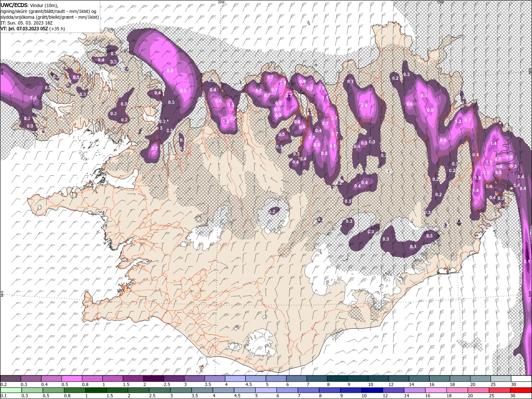Screen dimensions: 532x399
Task: Click the '0.1' label under the rain scale
Action: (x=3, y=396)
